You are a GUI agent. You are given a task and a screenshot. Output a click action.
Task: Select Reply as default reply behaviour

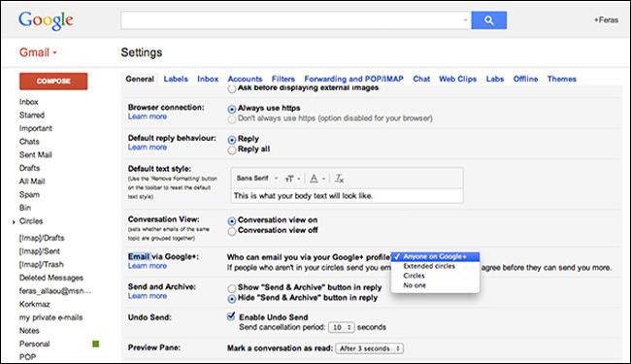[x=232, y=140]
